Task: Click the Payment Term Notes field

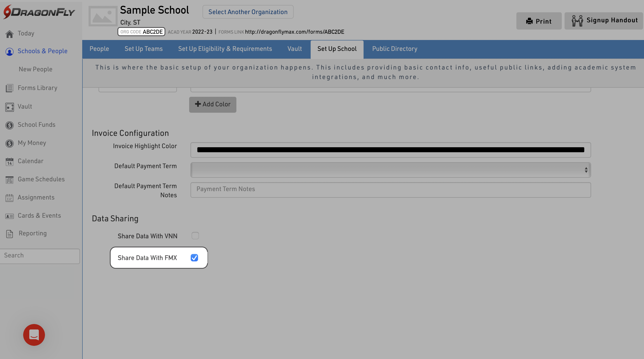Action: coord(391,190)
